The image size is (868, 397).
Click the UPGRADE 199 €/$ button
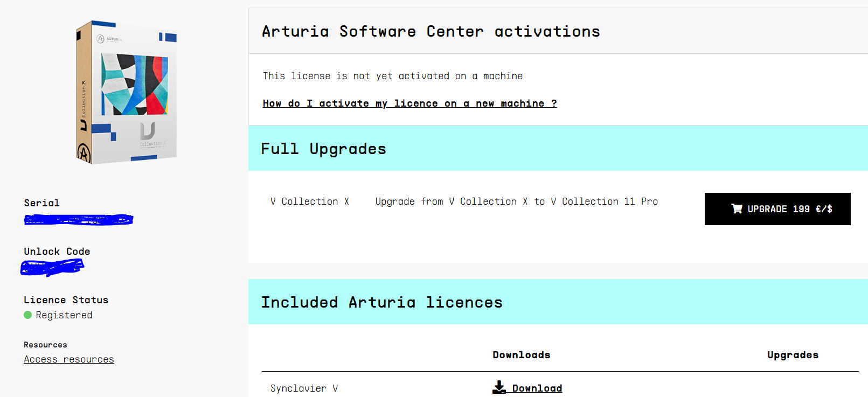pos(777,209)
